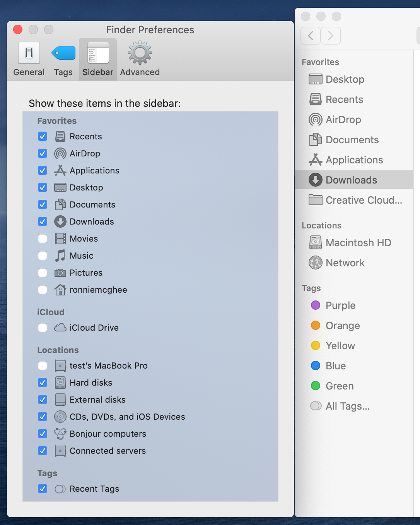
Task: Close the Finder Preferences window
Action: [18, 29]
